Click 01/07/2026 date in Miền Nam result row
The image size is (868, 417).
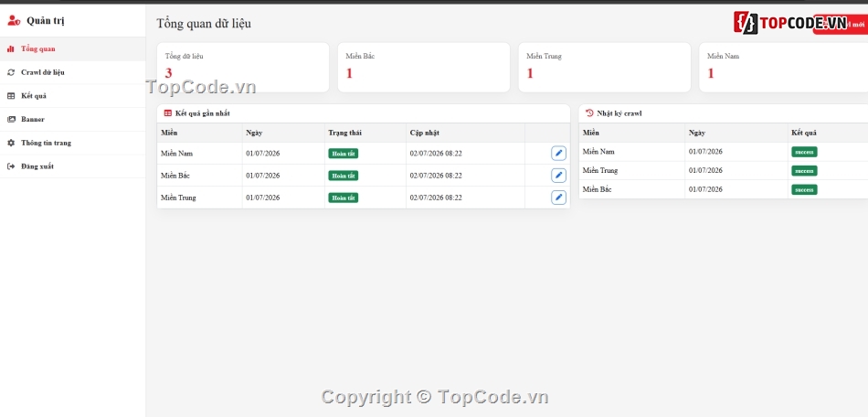click(x=263, y=154)
